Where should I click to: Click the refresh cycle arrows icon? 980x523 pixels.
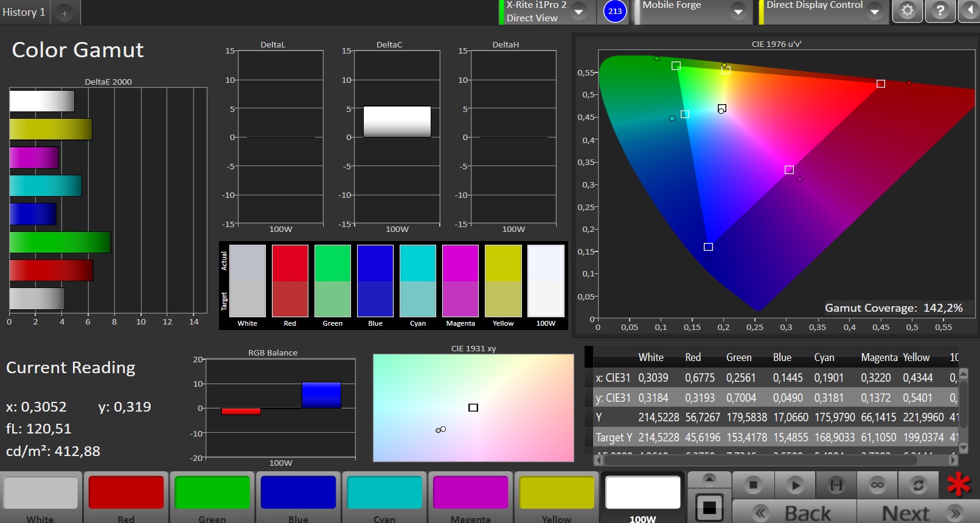[919, 485]
